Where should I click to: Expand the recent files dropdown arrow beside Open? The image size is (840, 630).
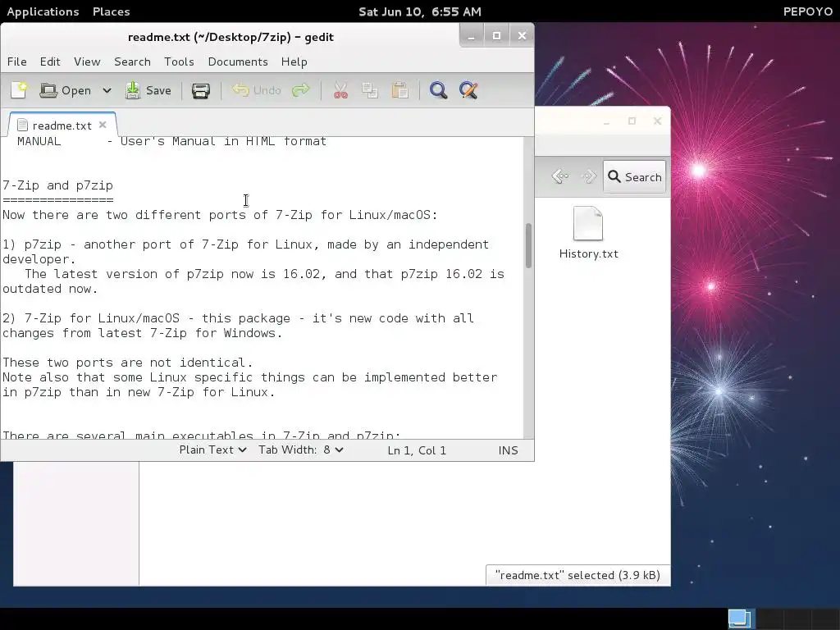[107, 90]
